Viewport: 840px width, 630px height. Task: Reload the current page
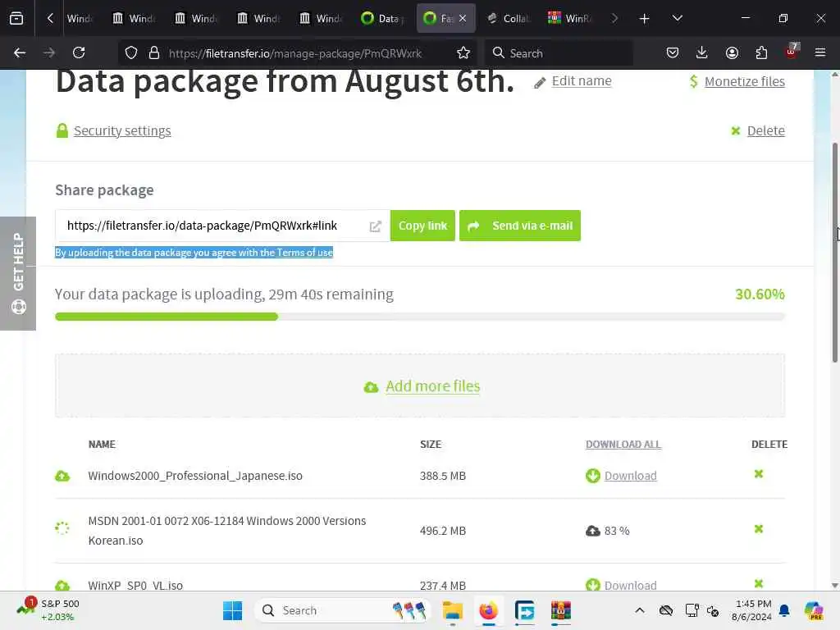tap(79, 52)
